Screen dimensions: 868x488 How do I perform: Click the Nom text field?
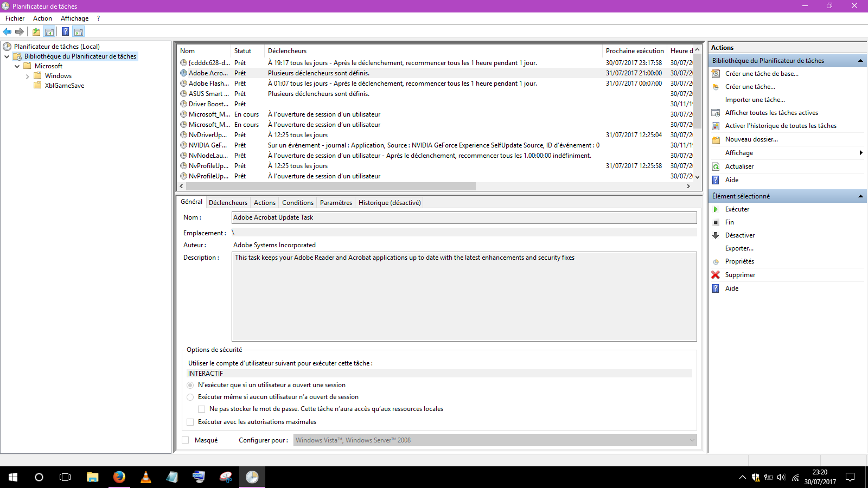click(464, 217)
